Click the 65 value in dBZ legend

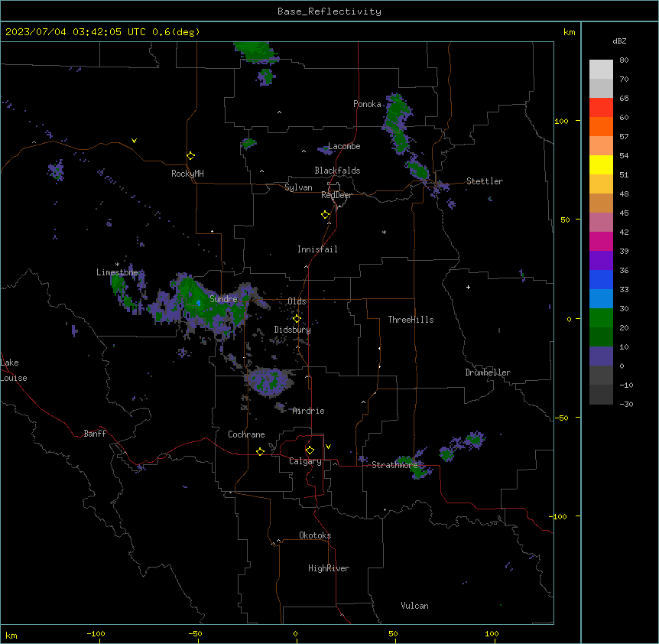(x=624, y=99)
